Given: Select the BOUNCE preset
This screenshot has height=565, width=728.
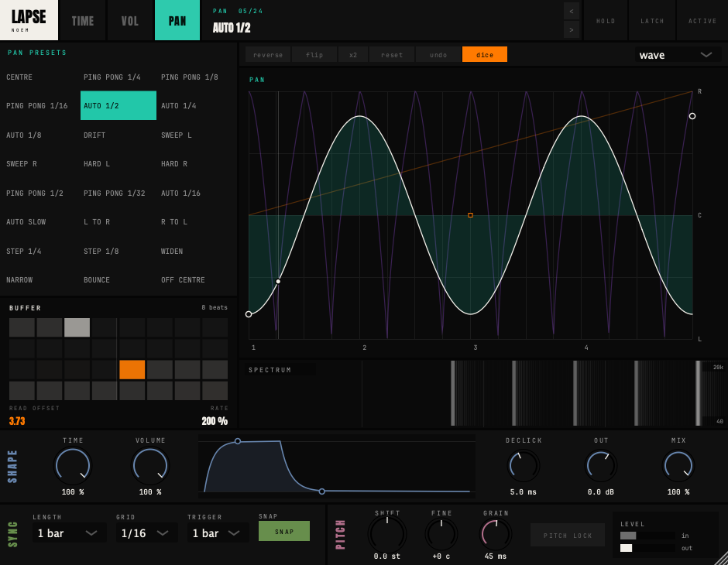Looking at the screenshot, I should point(118,279).
